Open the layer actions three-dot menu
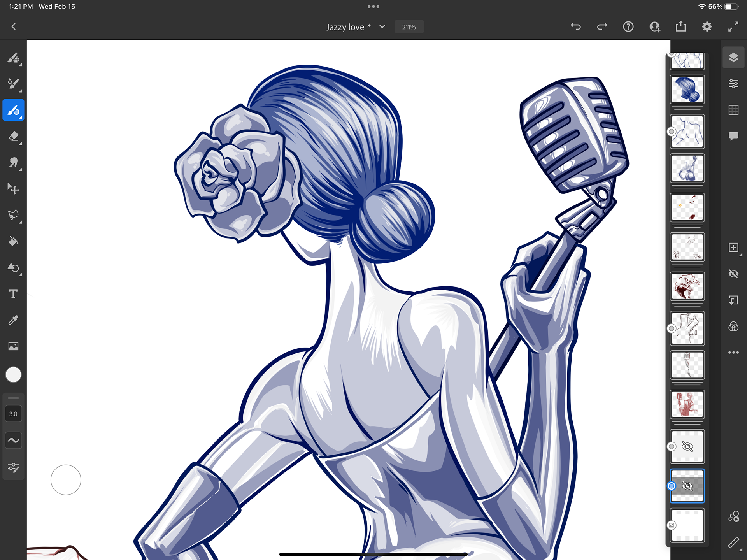 (733, 353)
